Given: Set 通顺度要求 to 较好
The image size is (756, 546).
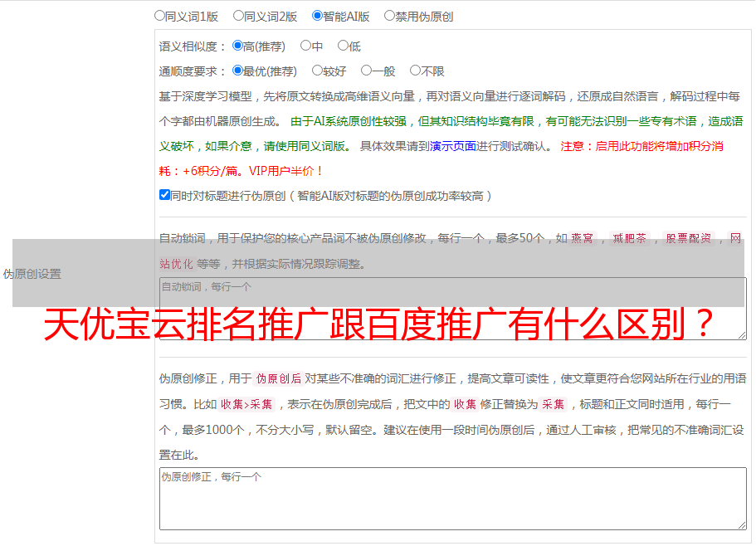Looking at the screenshot, I should (x=317, y=71).
